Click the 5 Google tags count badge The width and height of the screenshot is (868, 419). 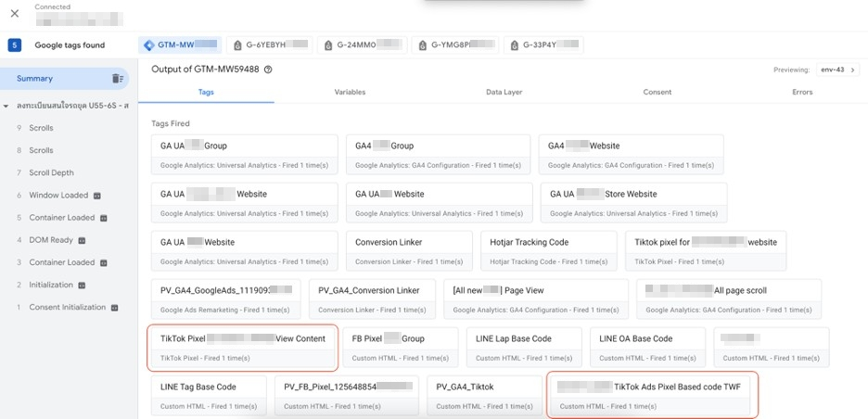(x=15, y=45)
